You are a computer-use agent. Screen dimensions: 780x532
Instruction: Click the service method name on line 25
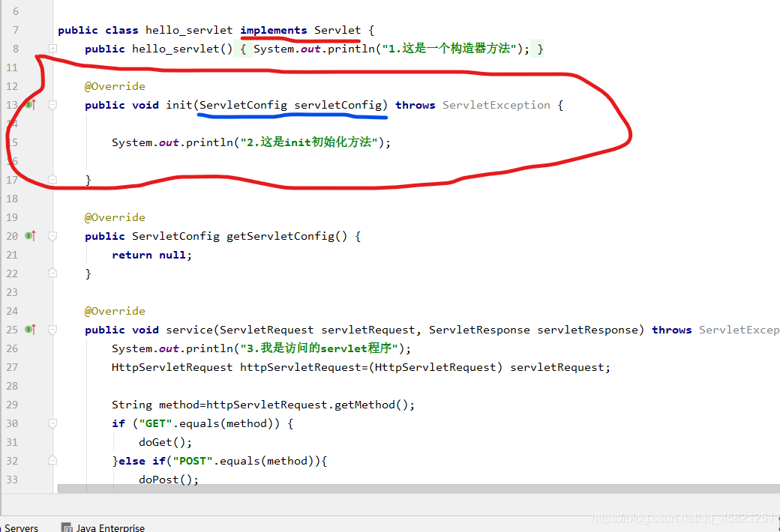click(x=189, y=330)
